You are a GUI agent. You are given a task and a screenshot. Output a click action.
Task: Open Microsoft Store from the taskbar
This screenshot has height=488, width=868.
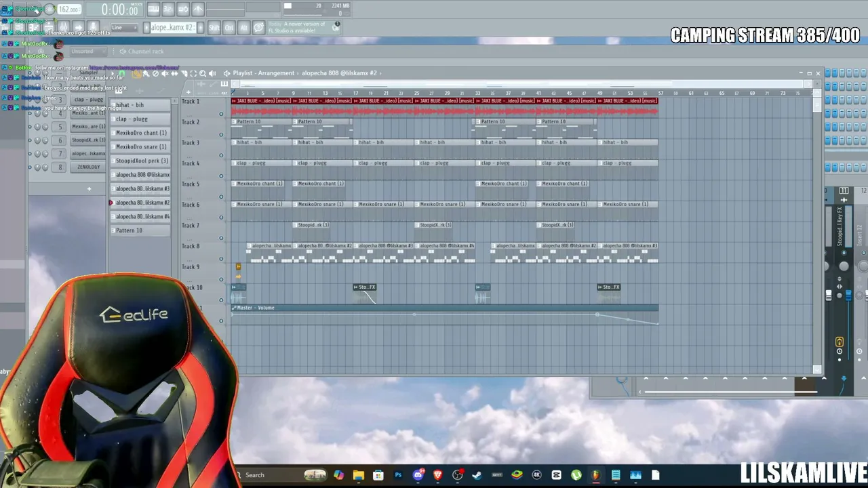click(x=378, y=475)
